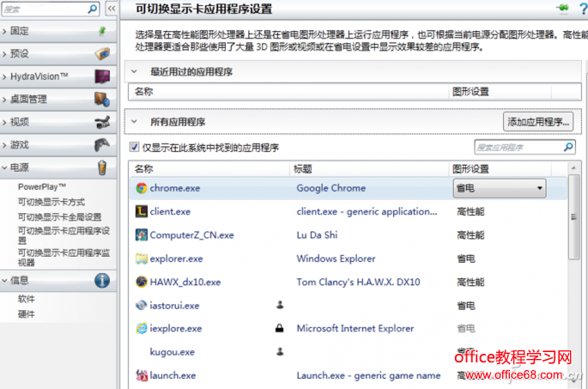Click the launch.exe icon

click(142, 375)
